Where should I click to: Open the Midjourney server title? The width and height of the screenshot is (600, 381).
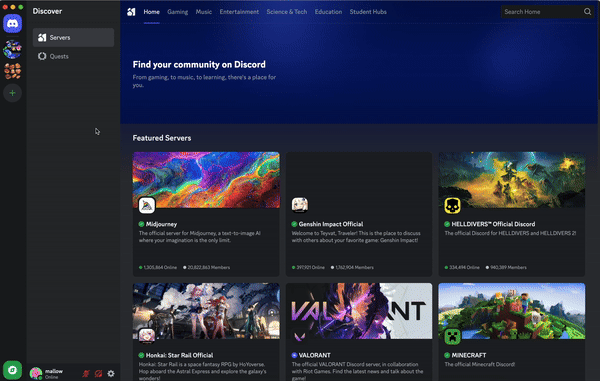(x=161, y=224)
